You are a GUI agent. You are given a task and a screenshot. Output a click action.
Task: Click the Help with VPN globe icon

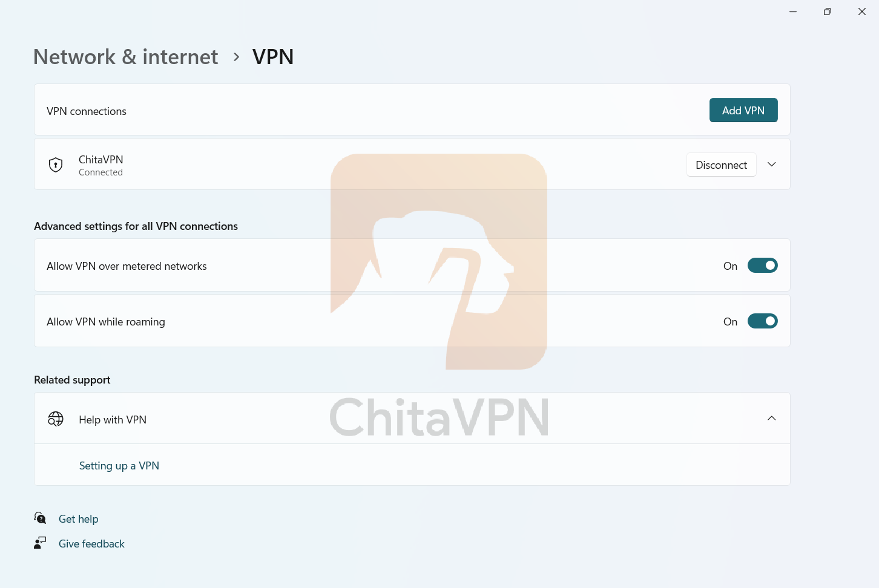point(56,419)
